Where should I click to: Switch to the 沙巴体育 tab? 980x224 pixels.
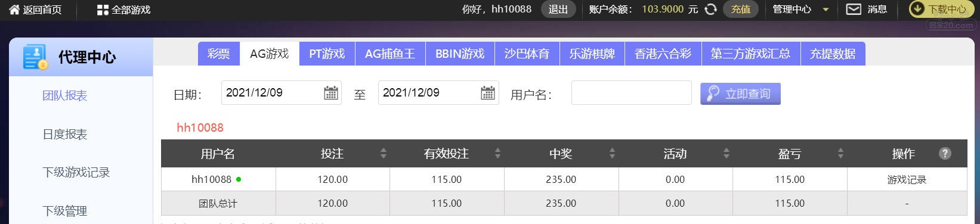click(x=527, y=54)
